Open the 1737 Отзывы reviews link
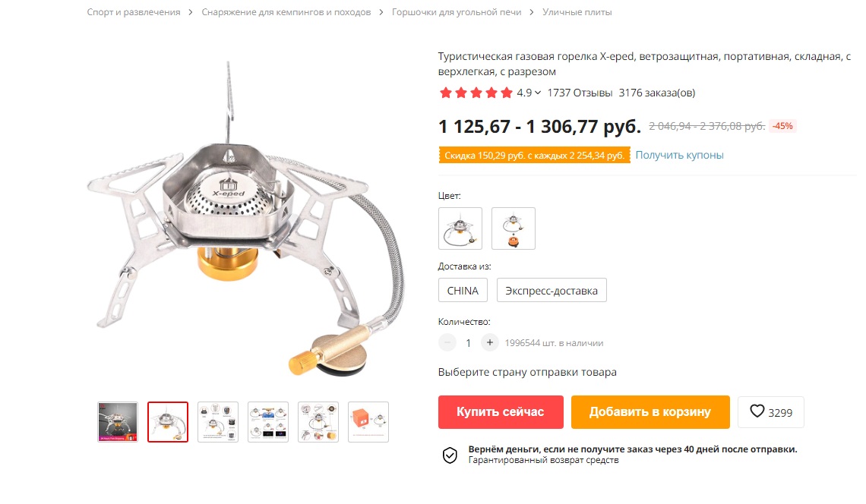866x504 pixels. (580, 93)
